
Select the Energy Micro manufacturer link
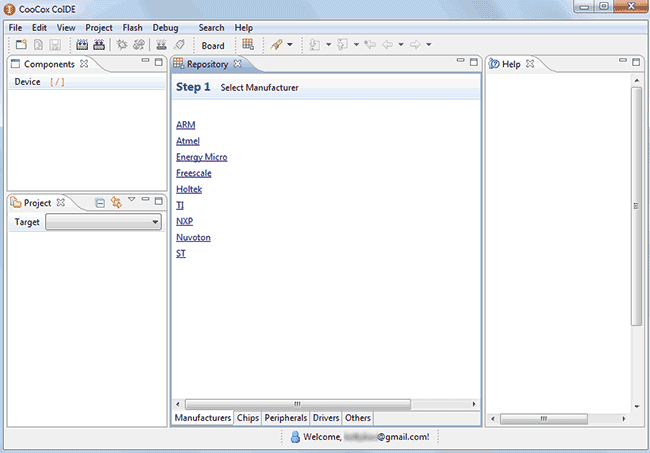point(201,157)
